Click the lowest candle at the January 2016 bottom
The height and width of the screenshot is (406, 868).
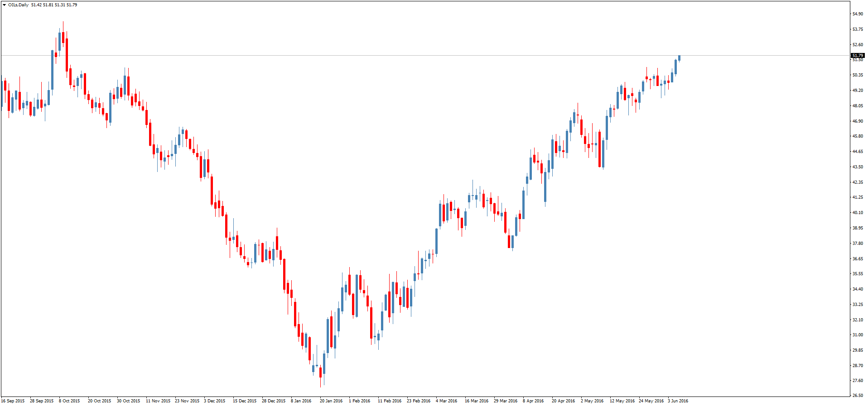tap(320, 372)
